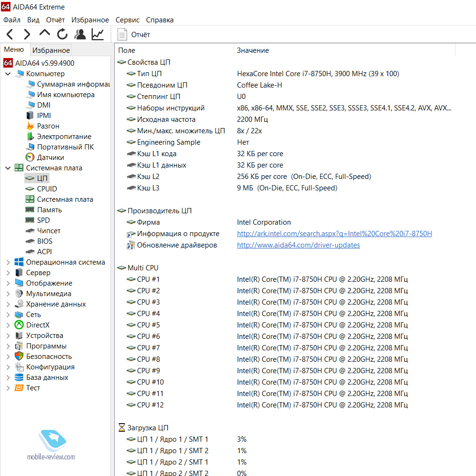Expand the Отображение tree node
The width and height of the screenshot is (476, 476).
pos(8,283)
